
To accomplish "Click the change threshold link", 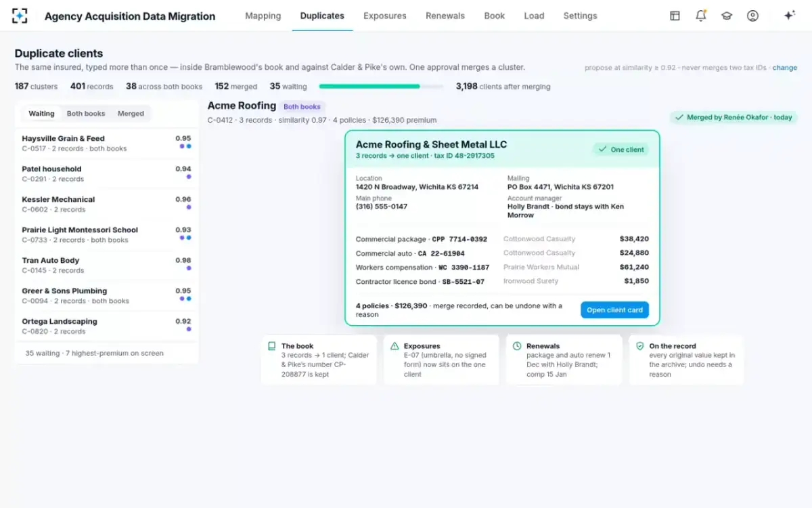I will click(785, 68).
